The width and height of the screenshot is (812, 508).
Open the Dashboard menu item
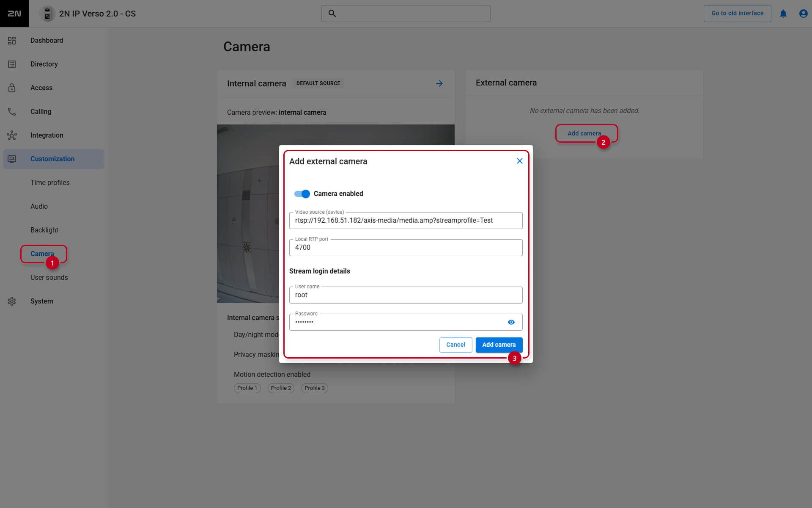click(x=54, y=41)
